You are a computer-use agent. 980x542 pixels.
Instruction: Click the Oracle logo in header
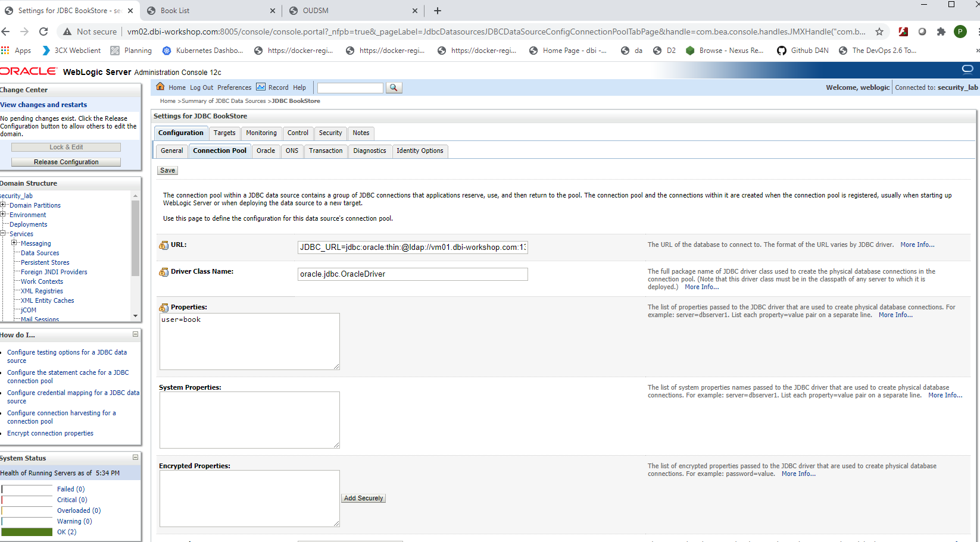coord(28,71)
